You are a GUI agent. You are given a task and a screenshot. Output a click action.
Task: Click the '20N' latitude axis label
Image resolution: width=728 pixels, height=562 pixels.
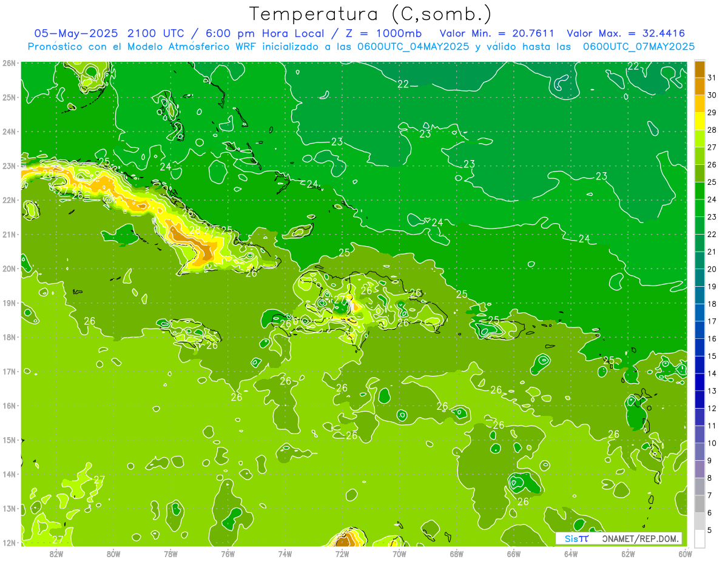tap(9, 269)
